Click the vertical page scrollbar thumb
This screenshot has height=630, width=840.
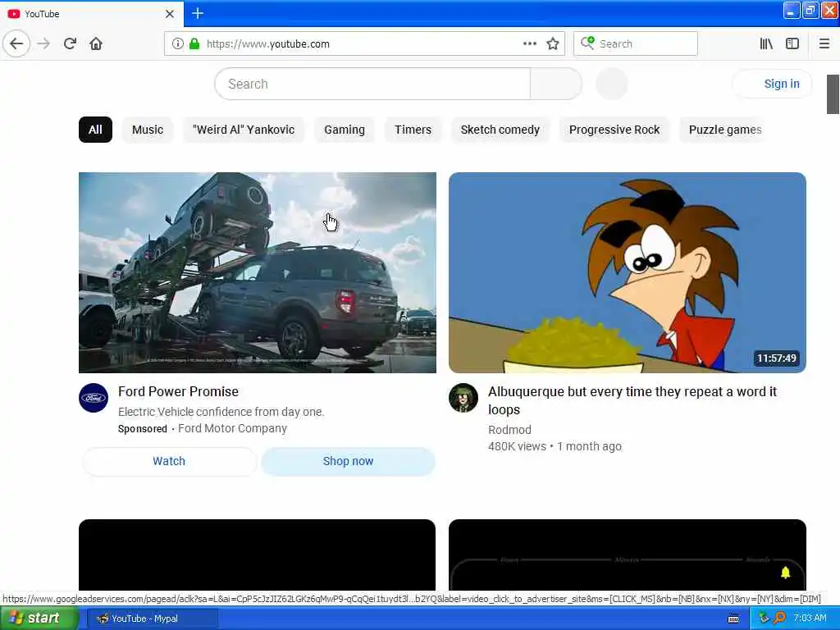point(833,94)
